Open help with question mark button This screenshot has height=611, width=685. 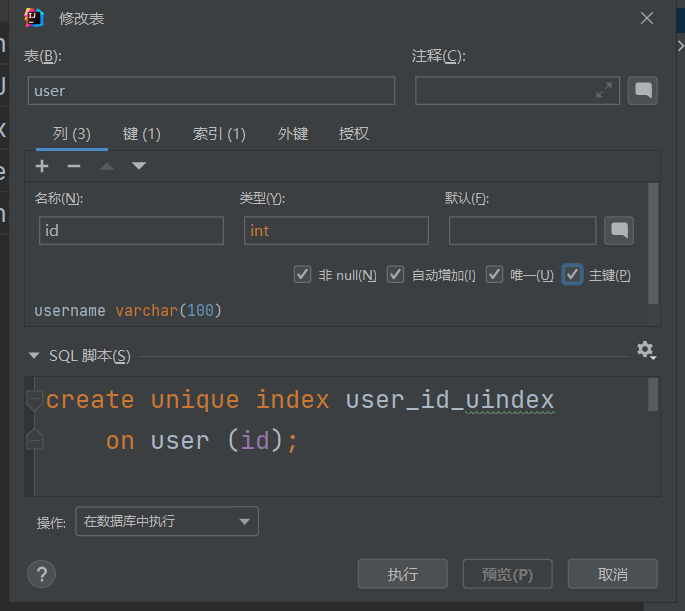point(42,574)
